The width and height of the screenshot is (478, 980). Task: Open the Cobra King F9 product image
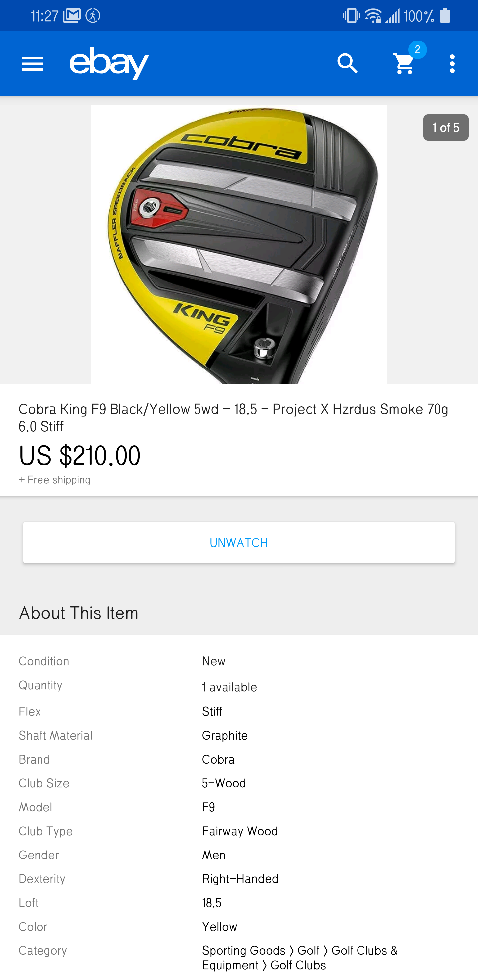(239, 244)
